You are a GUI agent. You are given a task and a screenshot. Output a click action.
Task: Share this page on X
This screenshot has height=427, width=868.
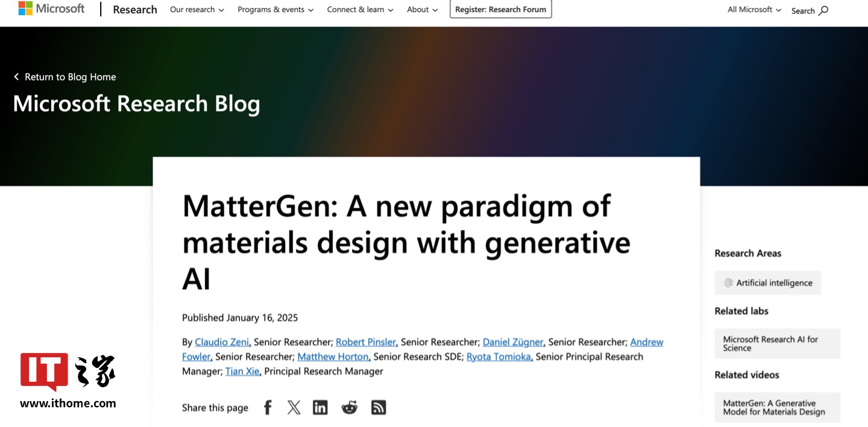[x=294, y=408]
